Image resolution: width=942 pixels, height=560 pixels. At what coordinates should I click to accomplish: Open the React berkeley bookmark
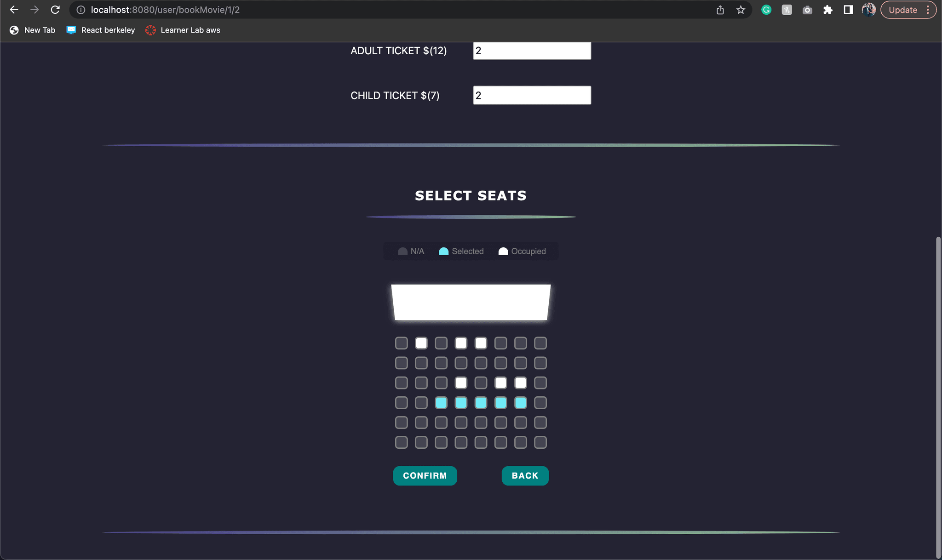(x=101, y=30)
